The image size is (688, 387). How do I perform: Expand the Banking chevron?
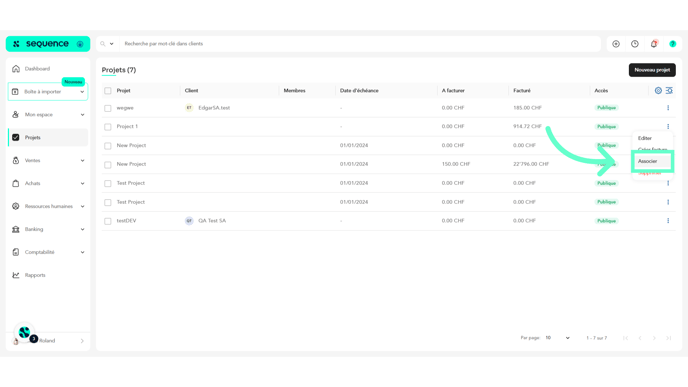[82, 229]
